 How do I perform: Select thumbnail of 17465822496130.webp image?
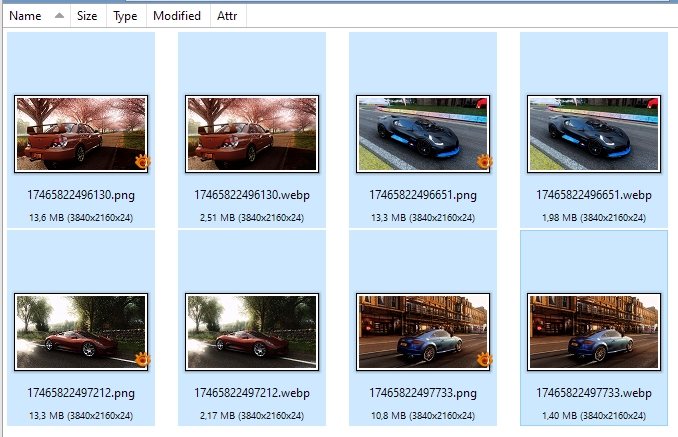pyautogui.click(x=252, y=134)
